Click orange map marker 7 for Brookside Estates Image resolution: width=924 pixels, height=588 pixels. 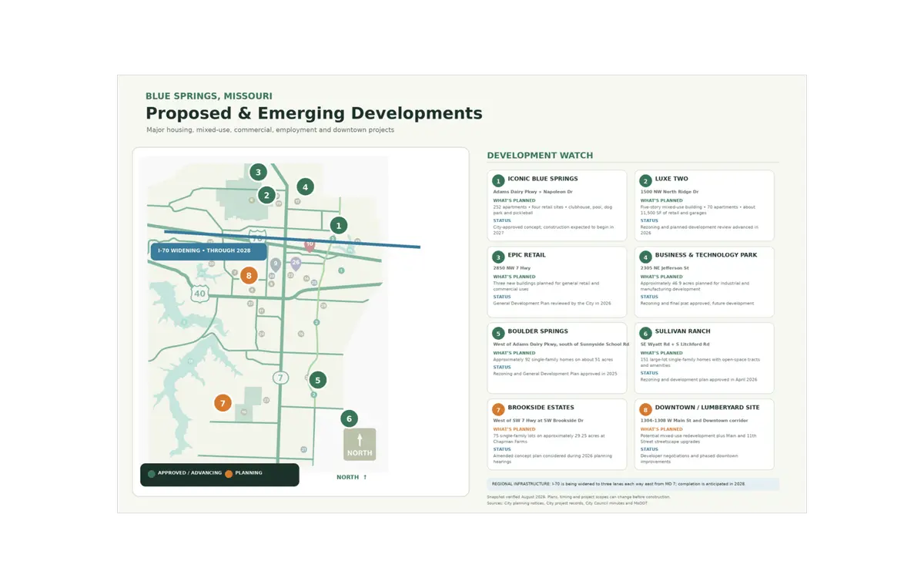(x=223, y=402)
